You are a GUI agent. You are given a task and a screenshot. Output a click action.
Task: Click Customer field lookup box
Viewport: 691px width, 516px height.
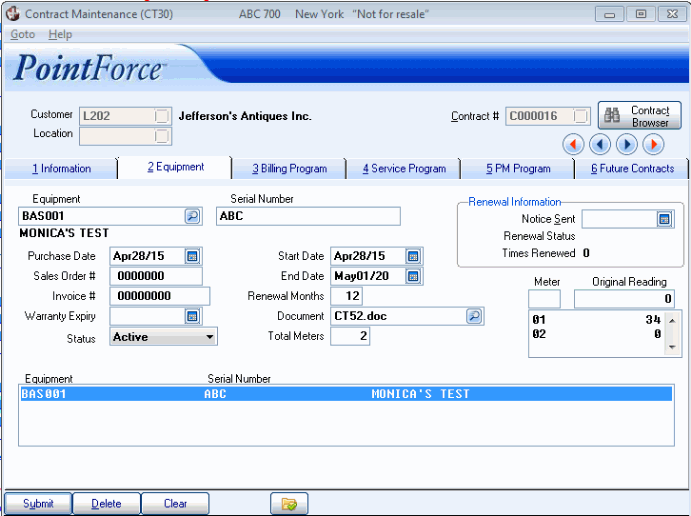[x=162, y=116]
